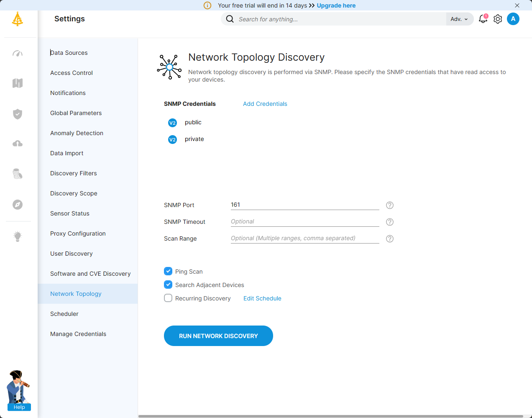532x418 pixels.
Task: Open the cloud upload icon in sidebar
Action: pyautogui.click(x=18, y=144)
